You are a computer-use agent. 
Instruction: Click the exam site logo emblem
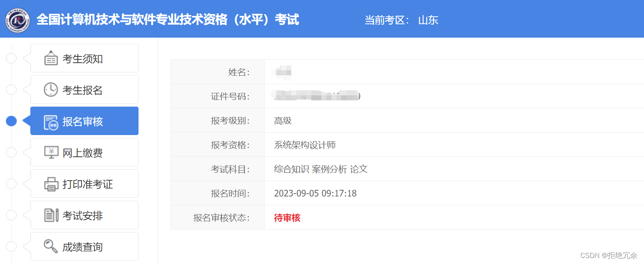click(x=18, y=20)
